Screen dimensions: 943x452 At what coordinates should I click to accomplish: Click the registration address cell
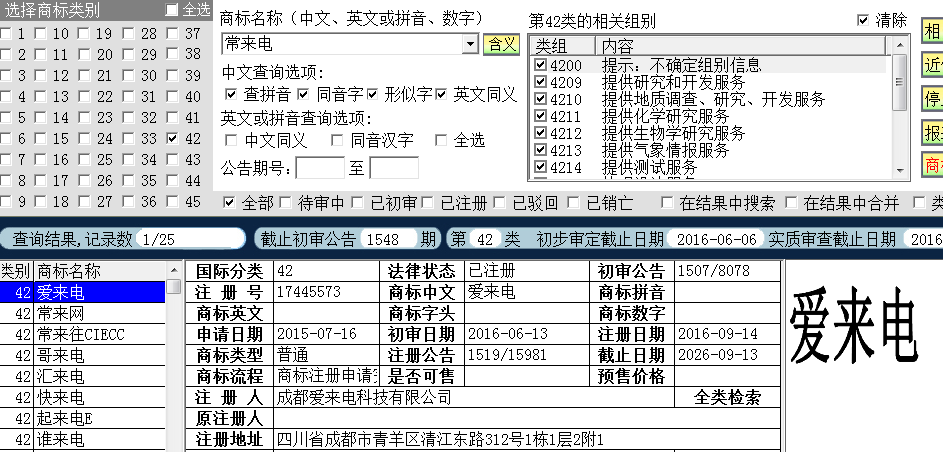tap(527, 439)
